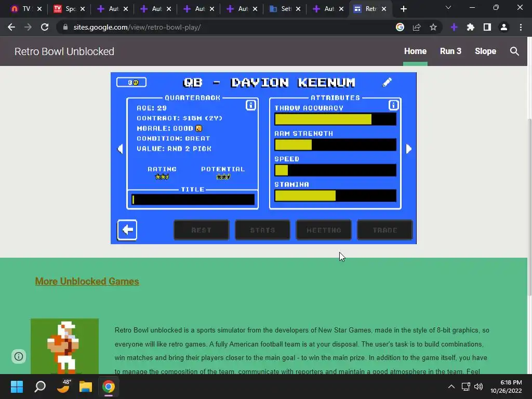The height and width of the screenshot is (399, 532).
Task: Click the 'CONTRACT: $15M (2Y)' text
Action: point(179,118)
